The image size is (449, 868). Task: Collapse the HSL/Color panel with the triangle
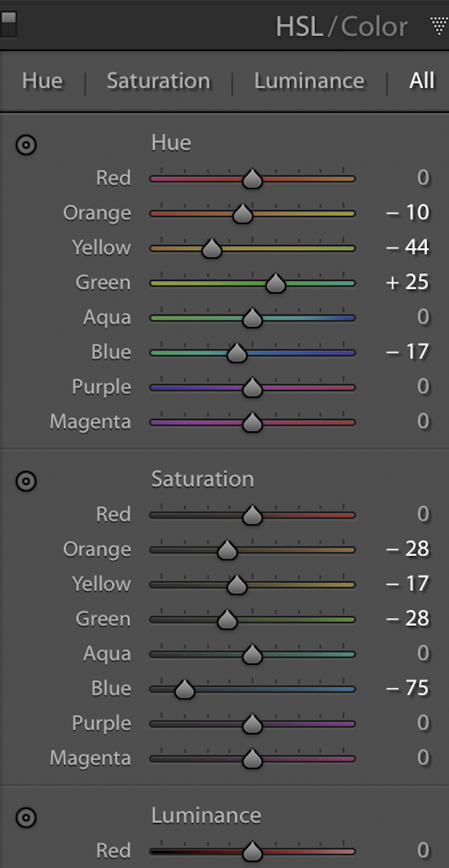[x=438, y=26]
